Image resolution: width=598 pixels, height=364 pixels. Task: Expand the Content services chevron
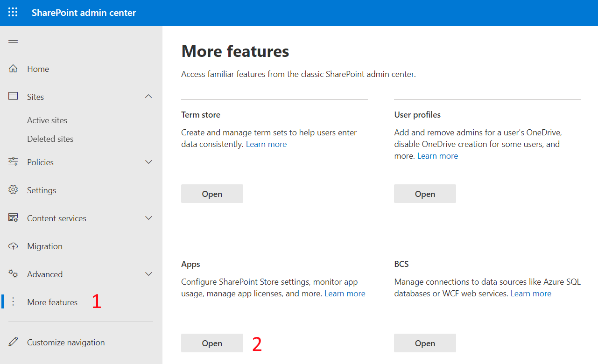(x=148, y=218)
